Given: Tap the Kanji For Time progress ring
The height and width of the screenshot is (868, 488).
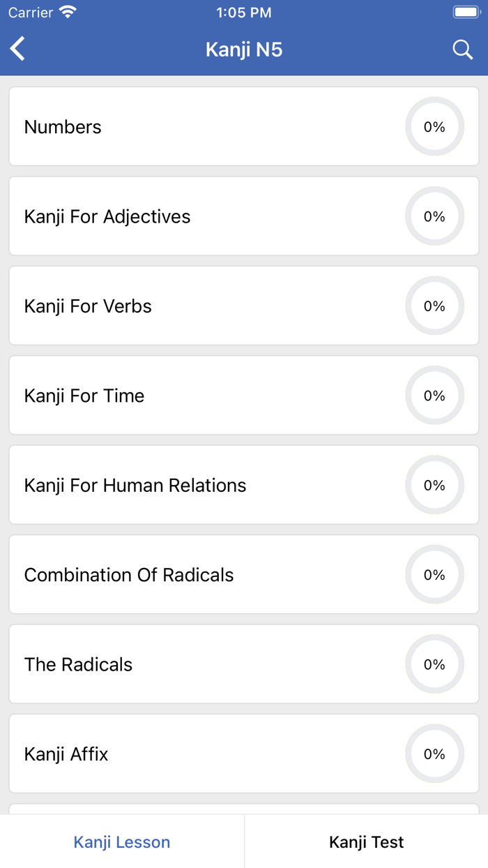Looking at the screenshot, I should tap(434, 396).
